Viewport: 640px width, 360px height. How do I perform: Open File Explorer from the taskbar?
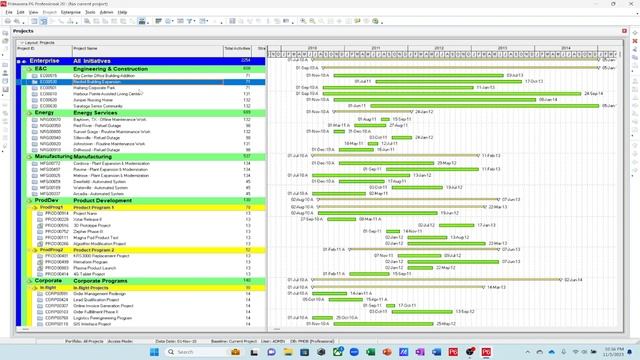[288, 352]
